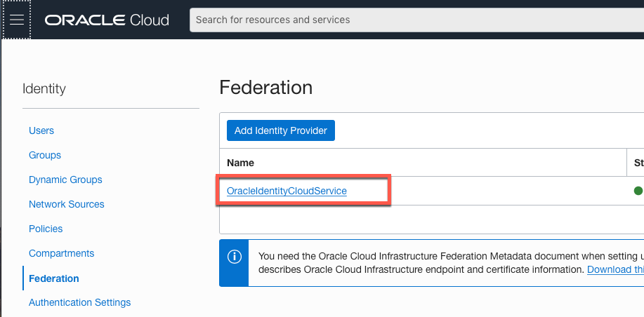Navigate to Policies in the sidebar
The height and width of the screenshot is (317, 644).
coord(46,229)
